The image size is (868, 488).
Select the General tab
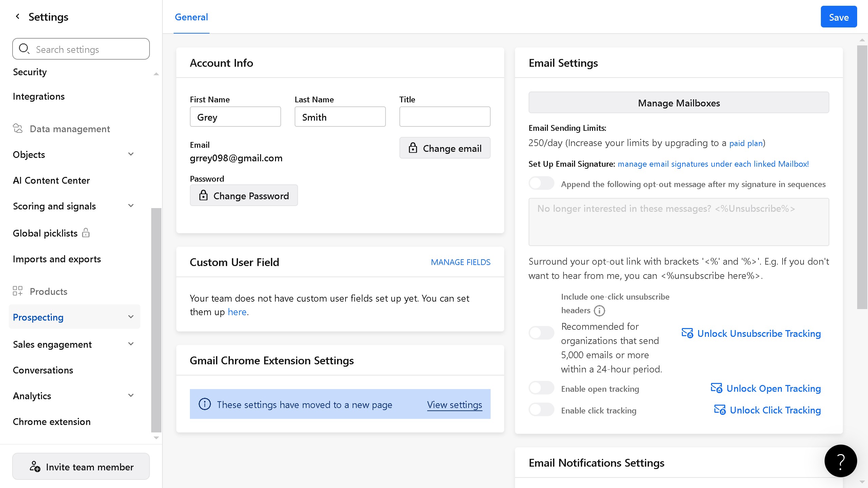(191, 17)
